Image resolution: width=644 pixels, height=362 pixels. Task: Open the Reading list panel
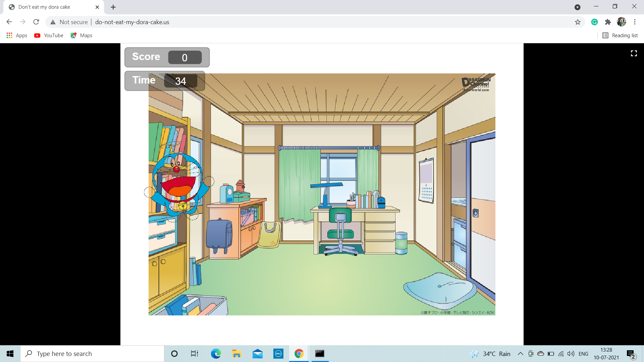(620, 36)
